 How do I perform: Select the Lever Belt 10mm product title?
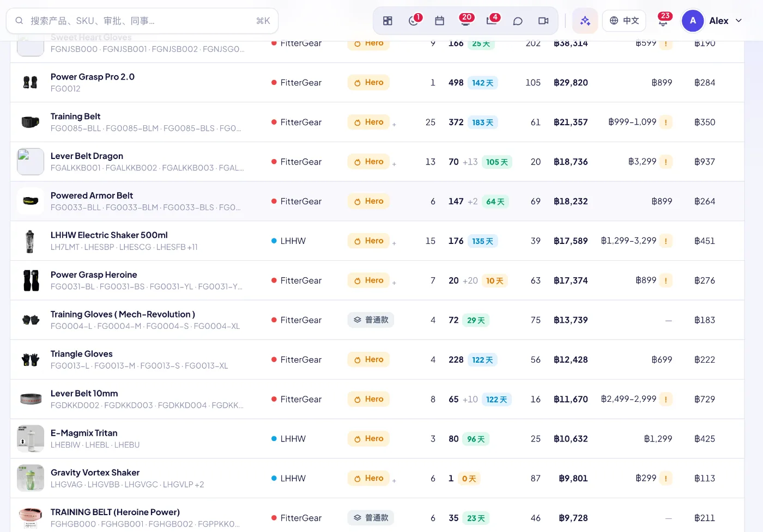click(x=84, y=394)
